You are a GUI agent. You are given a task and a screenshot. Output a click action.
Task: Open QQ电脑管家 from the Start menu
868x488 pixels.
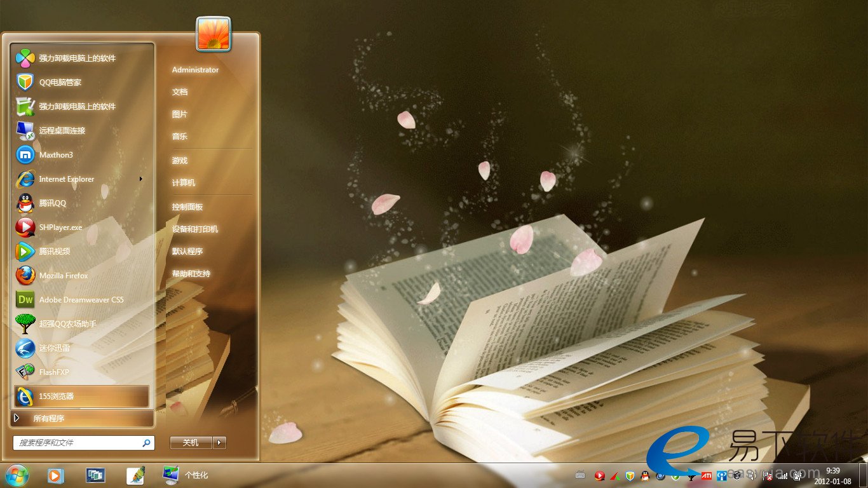coord(82,82)
